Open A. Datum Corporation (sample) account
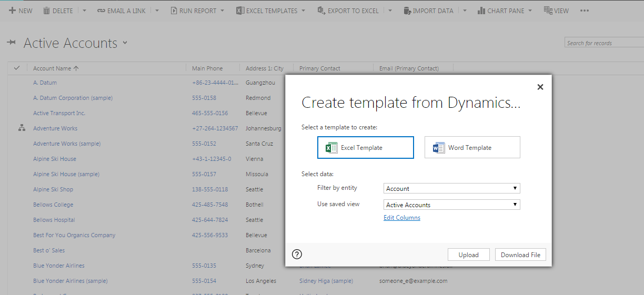644x295 pixels. coord(73,98)
